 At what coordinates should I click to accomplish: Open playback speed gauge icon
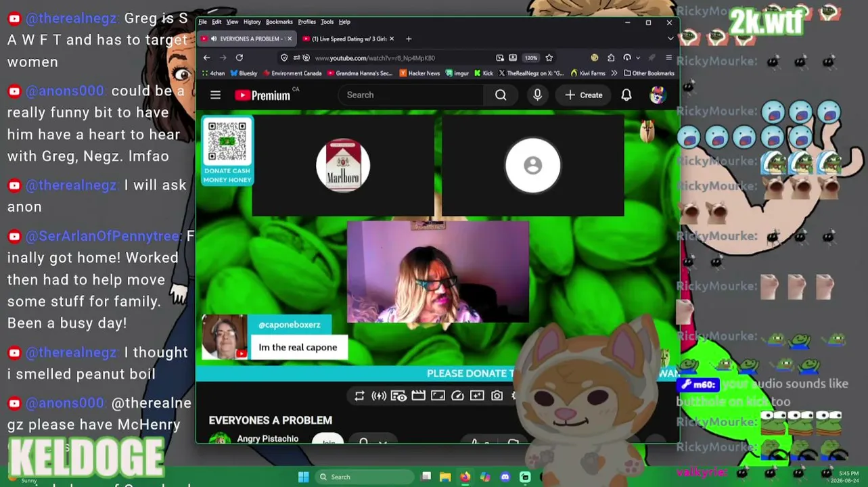(457, 396)
